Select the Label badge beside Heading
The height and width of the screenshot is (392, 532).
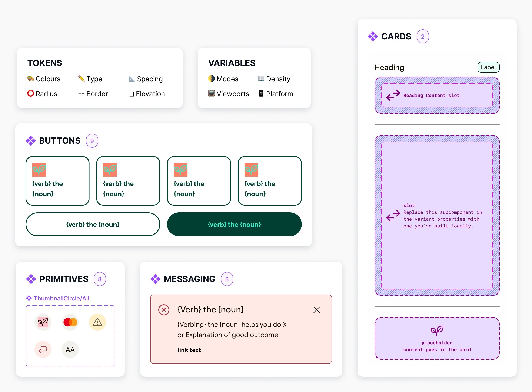488,67
